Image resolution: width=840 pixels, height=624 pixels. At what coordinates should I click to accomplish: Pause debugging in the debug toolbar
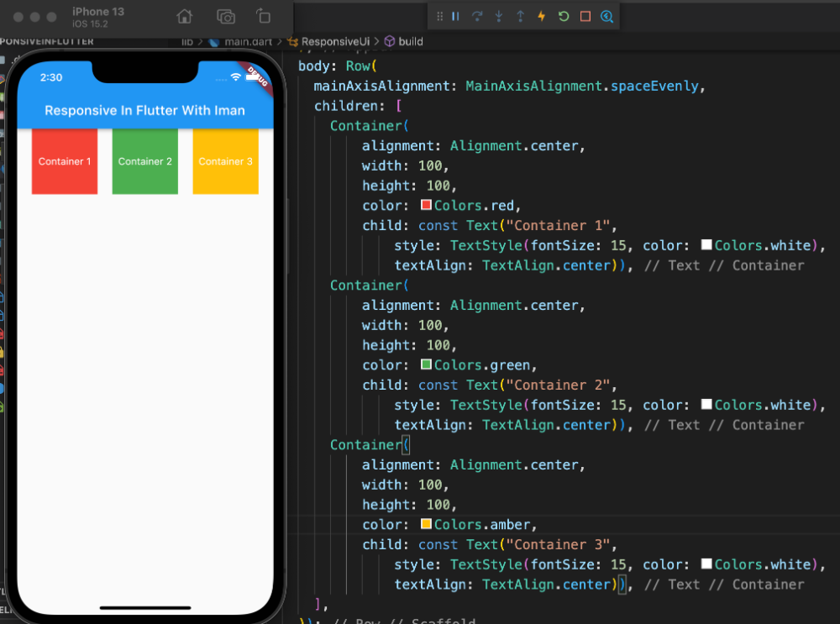click(x=455, y=17)
